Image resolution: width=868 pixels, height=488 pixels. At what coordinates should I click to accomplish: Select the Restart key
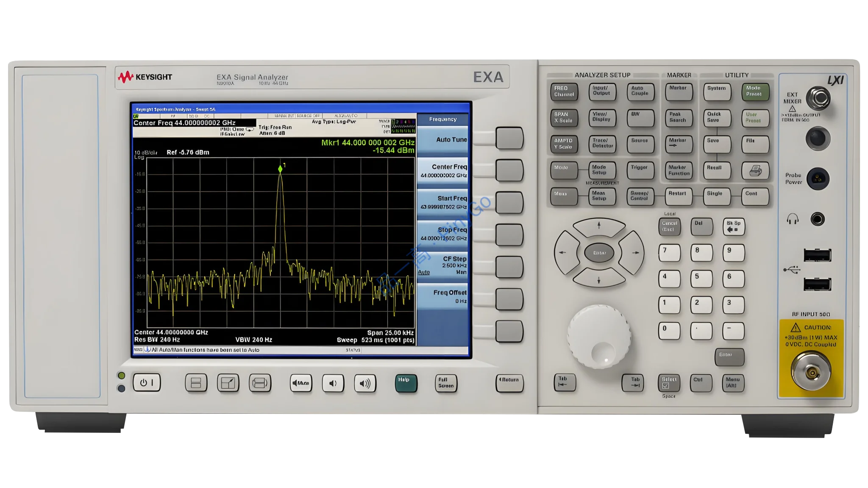pyautogui.click(x=679, y=196)
